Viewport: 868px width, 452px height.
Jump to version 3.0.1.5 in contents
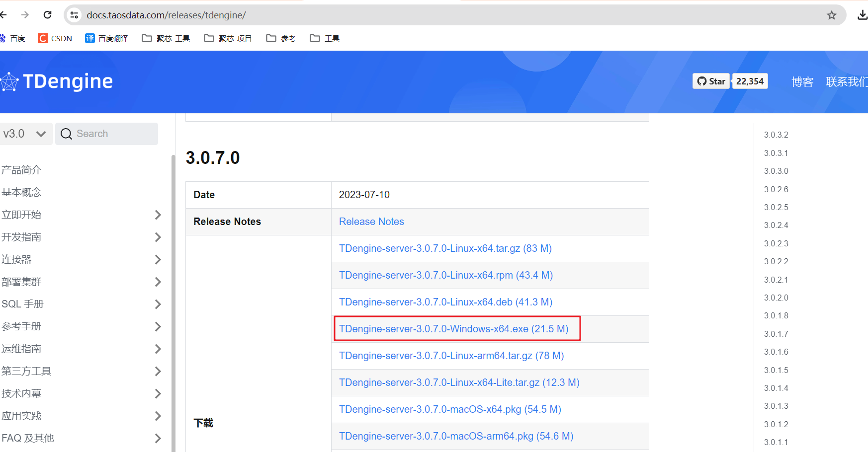(x=776, y=370)
